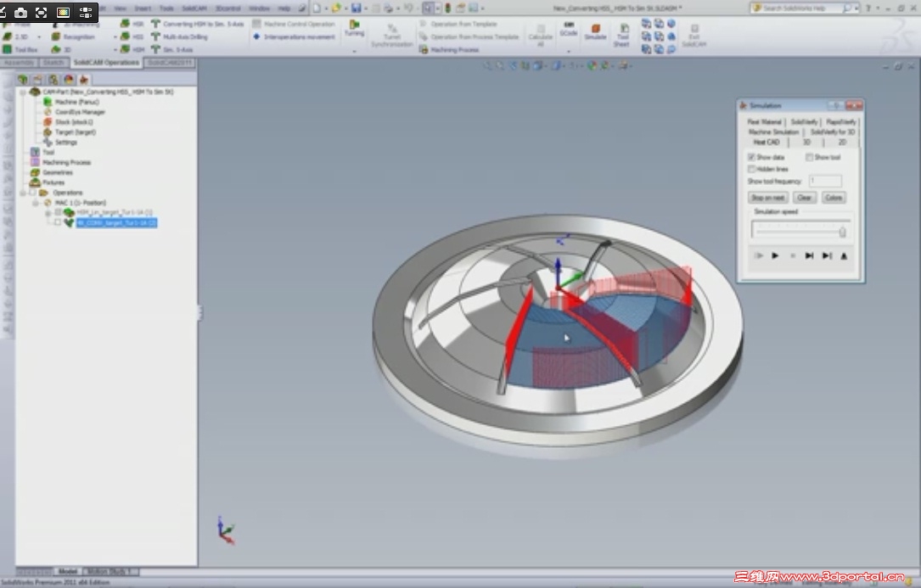This screenshot has width=921, height=588.
Task: Open the Tools menu
Action: pos(166,8)
